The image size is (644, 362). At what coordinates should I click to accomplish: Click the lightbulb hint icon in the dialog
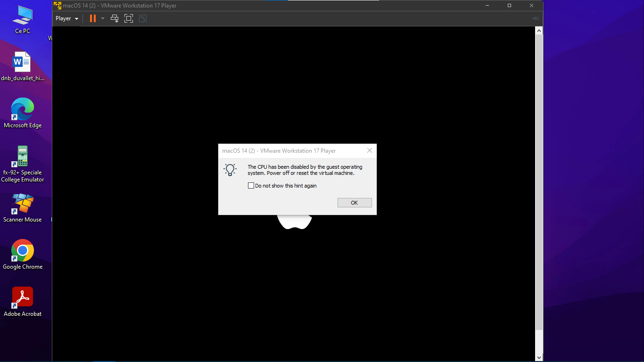230,170
